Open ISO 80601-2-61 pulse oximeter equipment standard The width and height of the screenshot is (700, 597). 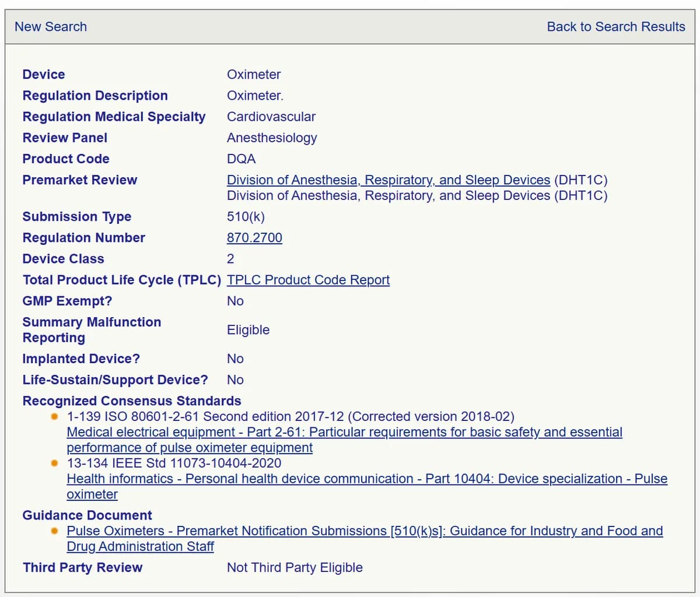coord(344,440)
